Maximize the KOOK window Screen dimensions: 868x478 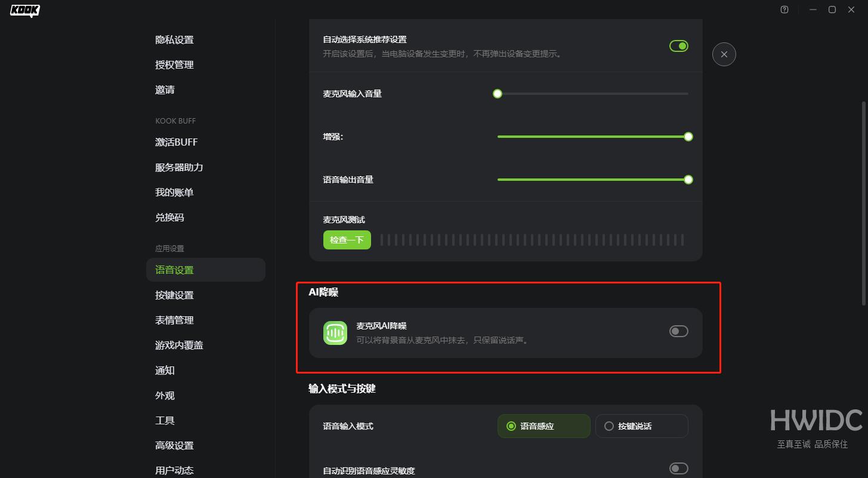(x=832, y=10)
